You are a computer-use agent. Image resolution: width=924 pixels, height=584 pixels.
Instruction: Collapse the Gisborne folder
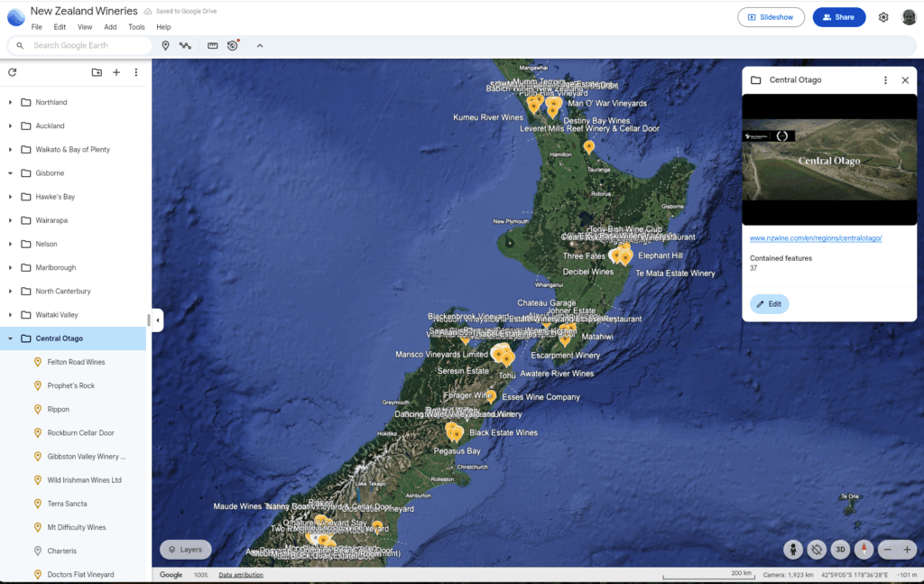point(10,173)
